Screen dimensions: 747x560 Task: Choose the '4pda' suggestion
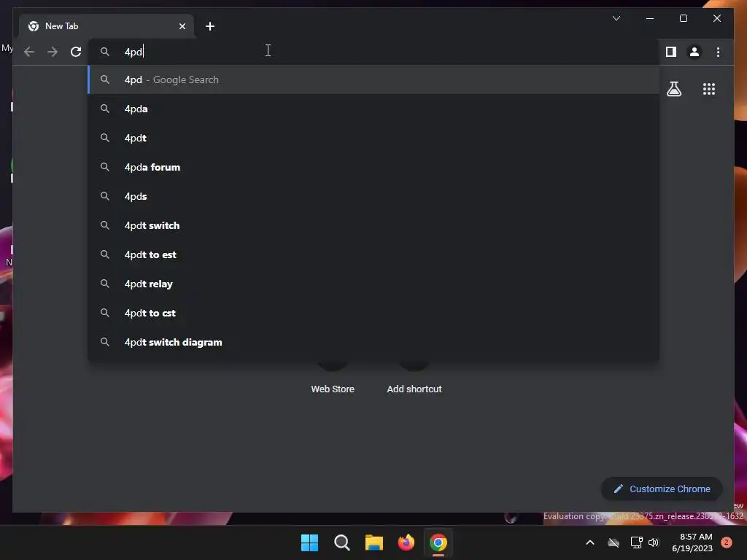[373, 109]
